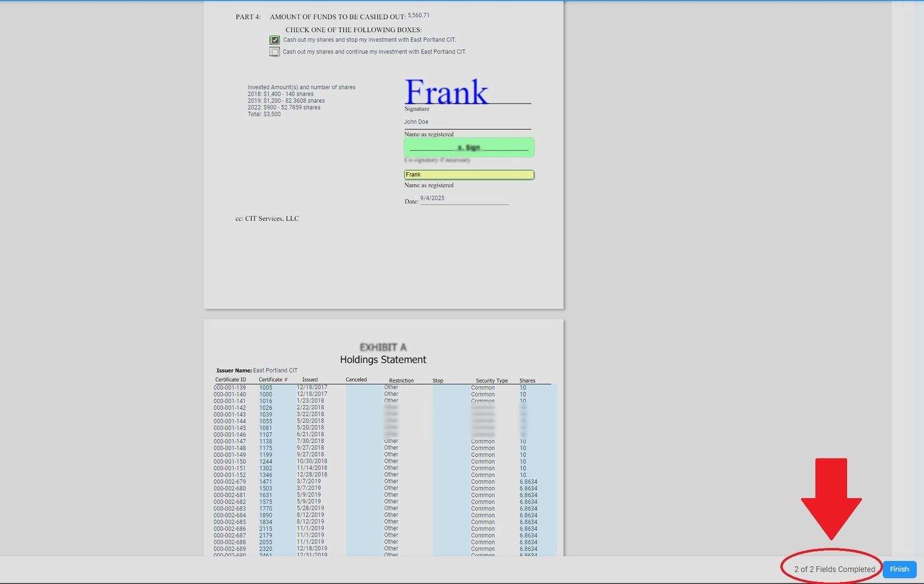Click the 5,560.71 cash out amount field
Screen dimensions: 924x584
(x=418, y=15)
